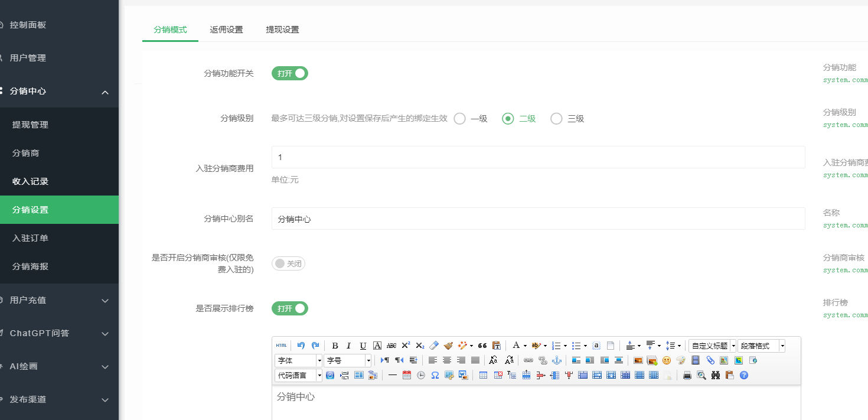The width and height of the screenshot is (868, 420).
Task: Expand AI绘画 sidebar section
Action: point(105,366)
